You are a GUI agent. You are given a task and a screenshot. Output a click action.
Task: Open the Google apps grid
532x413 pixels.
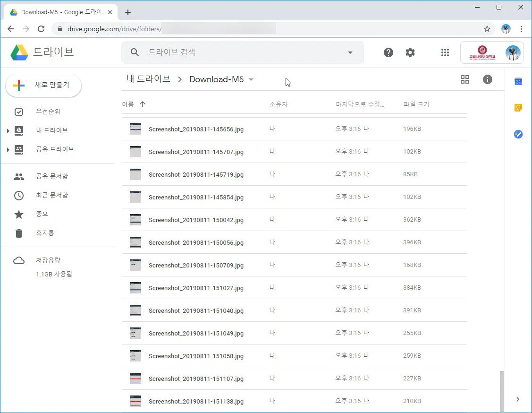(445, 52)
